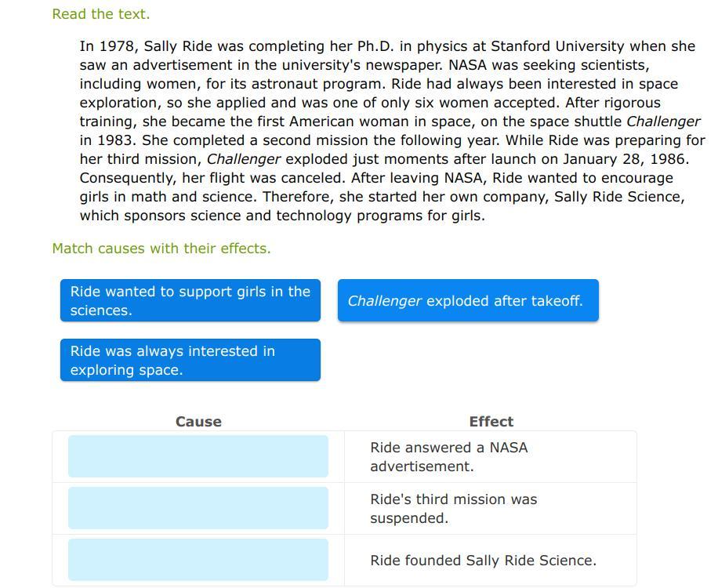Click the empty cause slot beside 'Ride founded Sally Ride Science'
Screen dimensions: 718x588
pyautogui.click(x=198, y=560)
